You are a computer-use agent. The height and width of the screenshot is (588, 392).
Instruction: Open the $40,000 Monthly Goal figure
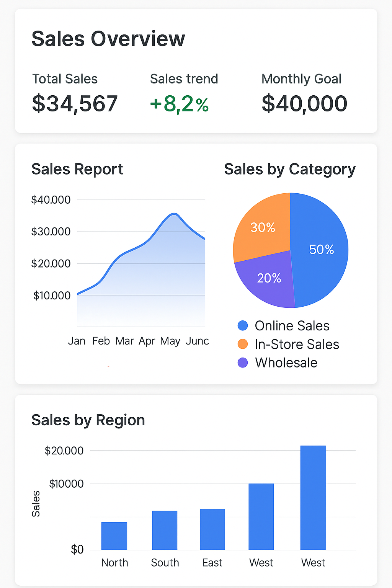304,103
